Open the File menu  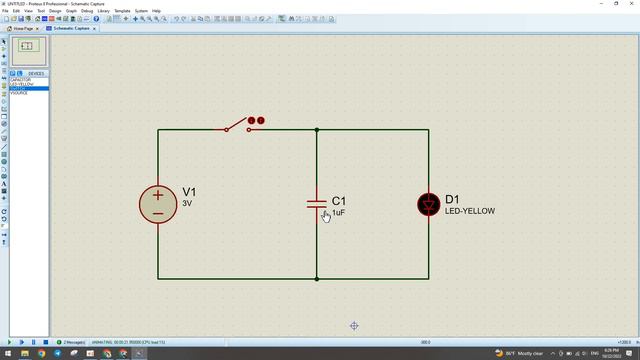(x=5, y=11)
